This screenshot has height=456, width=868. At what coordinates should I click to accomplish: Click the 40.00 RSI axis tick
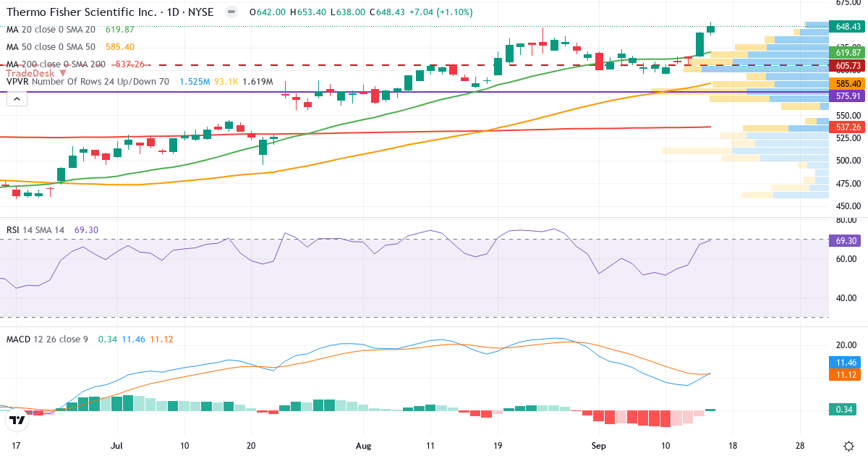click(847, 297)
